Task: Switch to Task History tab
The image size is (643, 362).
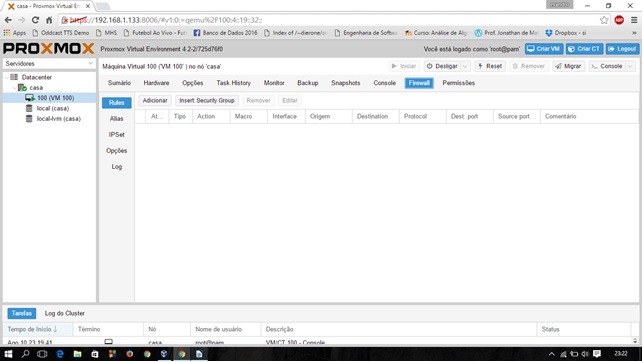Action: pos(233,83)
